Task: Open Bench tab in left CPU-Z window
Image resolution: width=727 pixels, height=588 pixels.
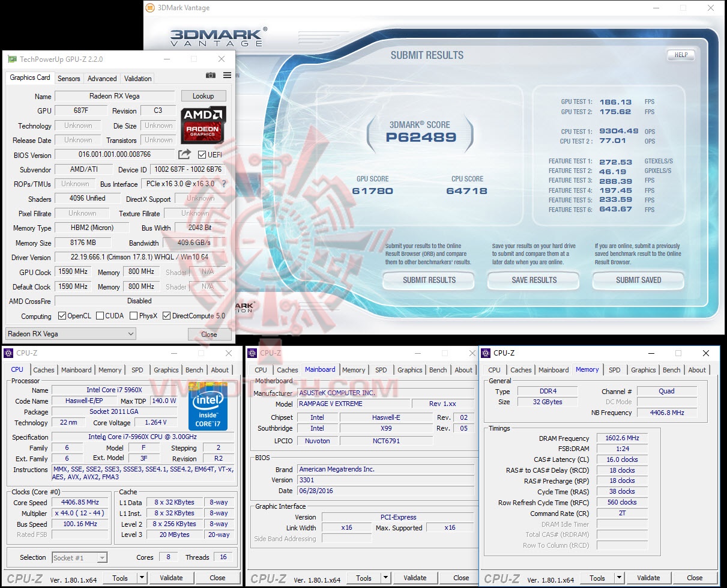Action: pyautogui.click(x=194, y=370)
